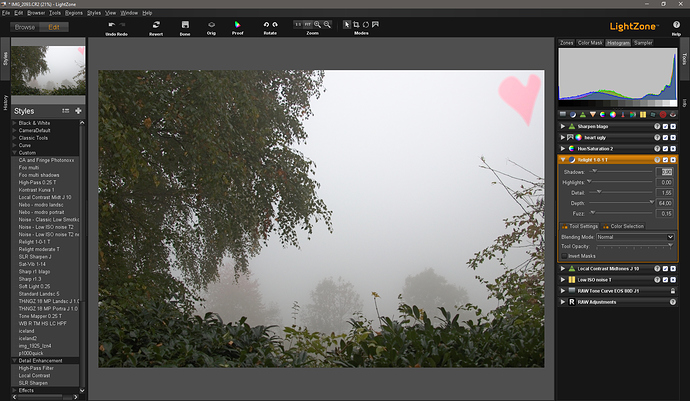Apply the Relight moderate T style
This screenshot has width=690, height=401.
pyautogui.click(x=39, y=249)
